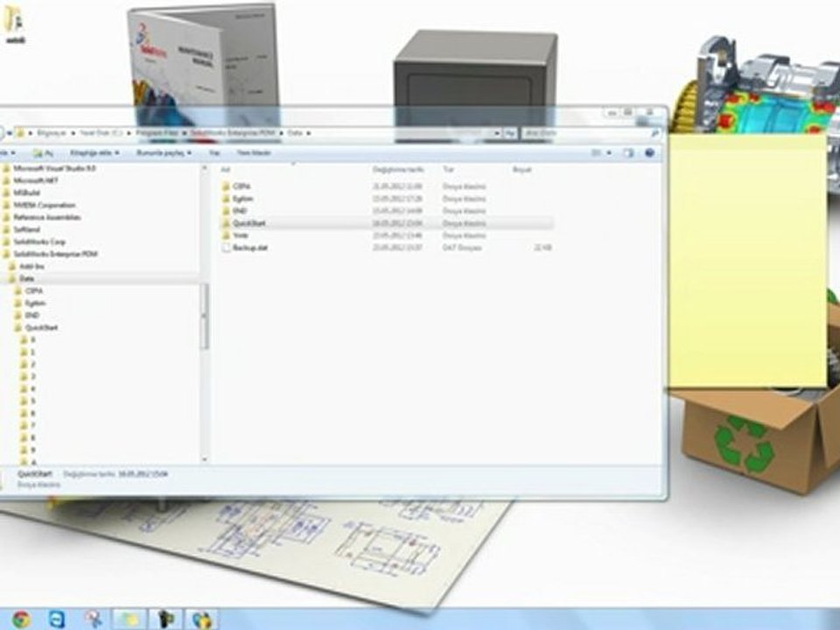Image resolution: width=840 pixels, height=630 pixels.
Task: Select QuickStart subfolder in navigation tree
Action: (x=41, y=327)
